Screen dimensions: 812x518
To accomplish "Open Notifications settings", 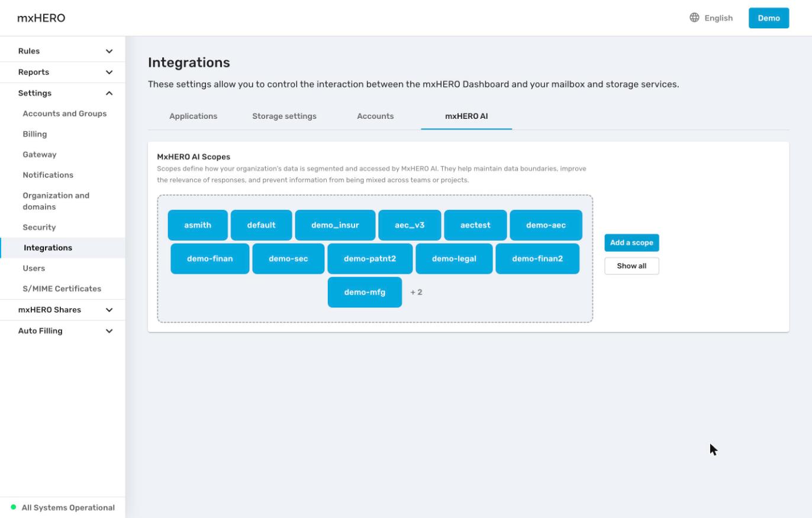I will (48, 175).
